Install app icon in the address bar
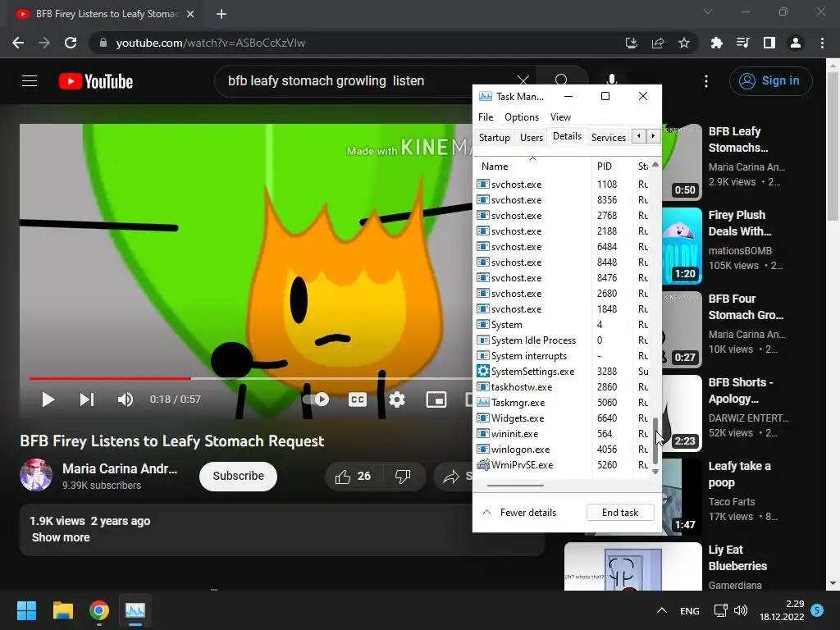Viewport: 840px width, 630px height. coord(632,43)
